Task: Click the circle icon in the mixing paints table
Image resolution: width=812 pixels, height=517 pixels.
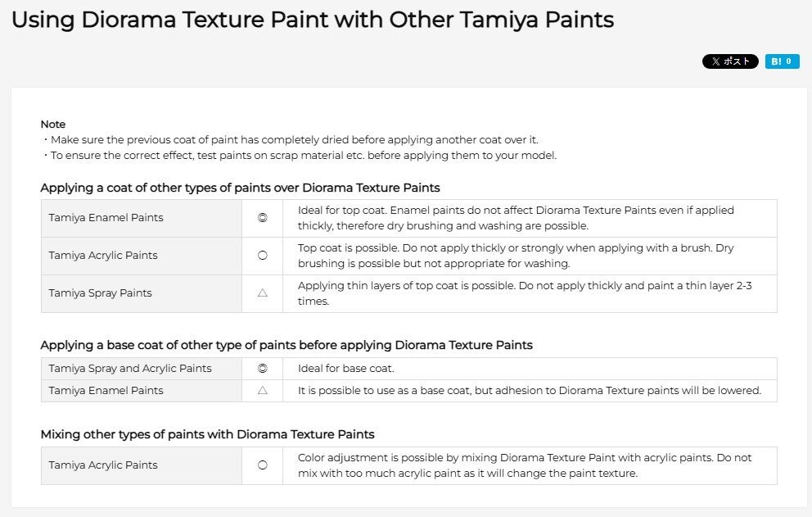Action: (263, 465)
